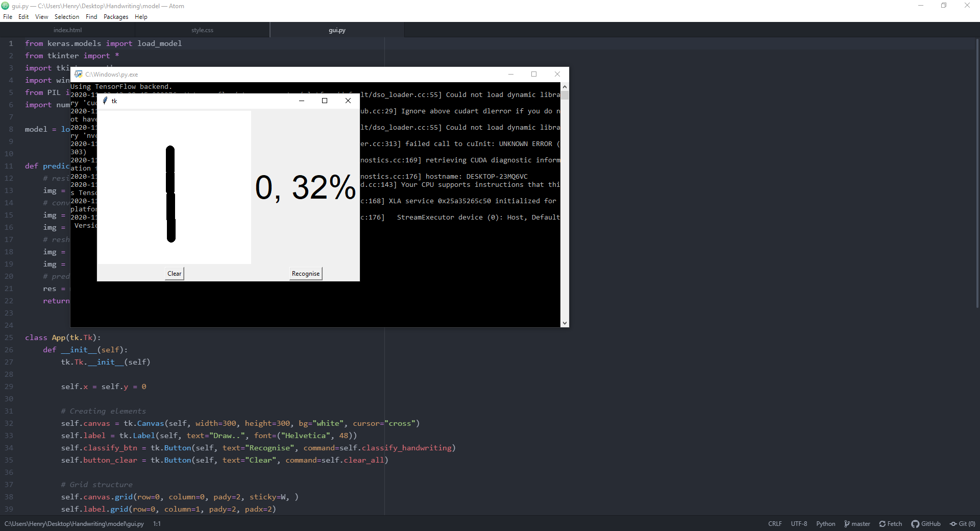Click the console scrollbar down arrow
This screenshot has height=531, width=980.
point(565,323)
